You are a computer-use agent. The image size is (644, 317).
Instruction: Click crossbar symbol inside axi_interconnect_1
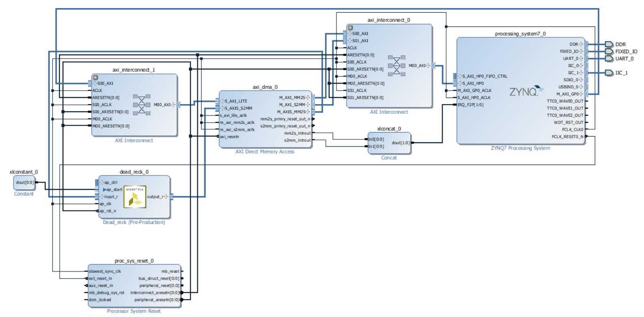[x=141, y=104]
